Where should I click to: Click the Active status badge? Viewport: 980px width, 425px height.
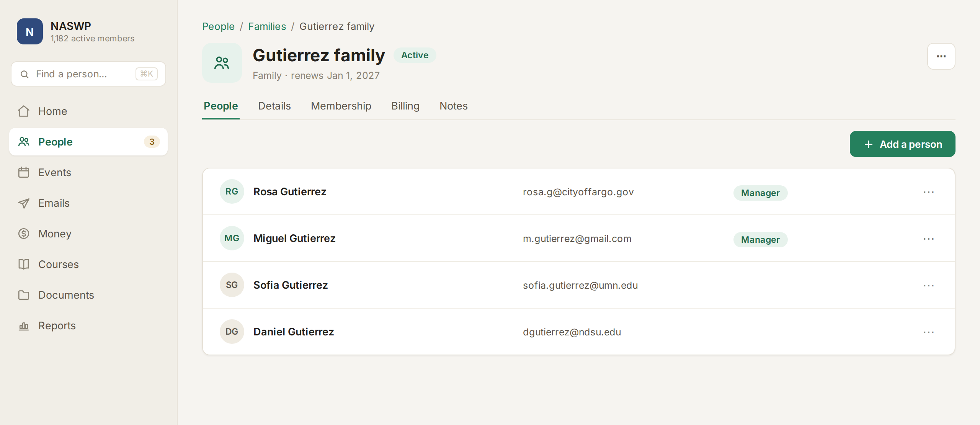point(415,55)
